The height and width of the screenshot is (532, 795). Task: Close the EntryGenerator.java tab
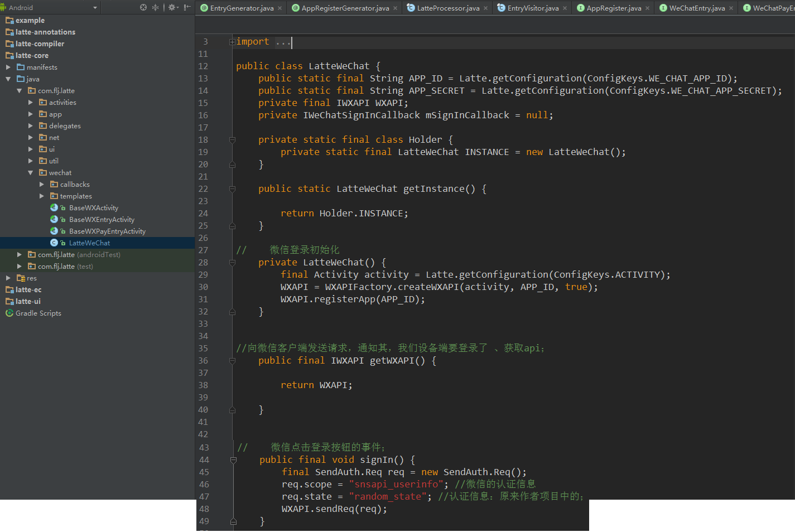280,8
